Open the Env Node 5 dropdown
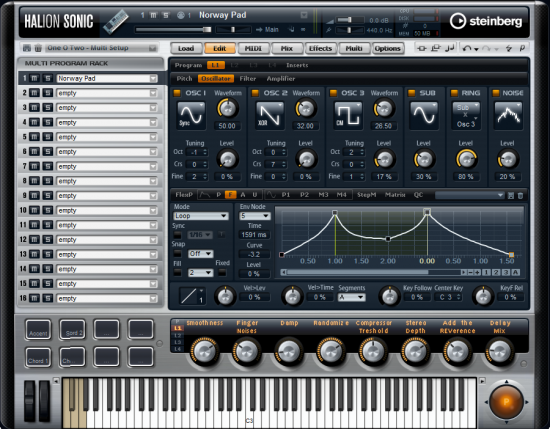Image resolution: width=550 pixels, height=429 pixels. coord(255,216)
